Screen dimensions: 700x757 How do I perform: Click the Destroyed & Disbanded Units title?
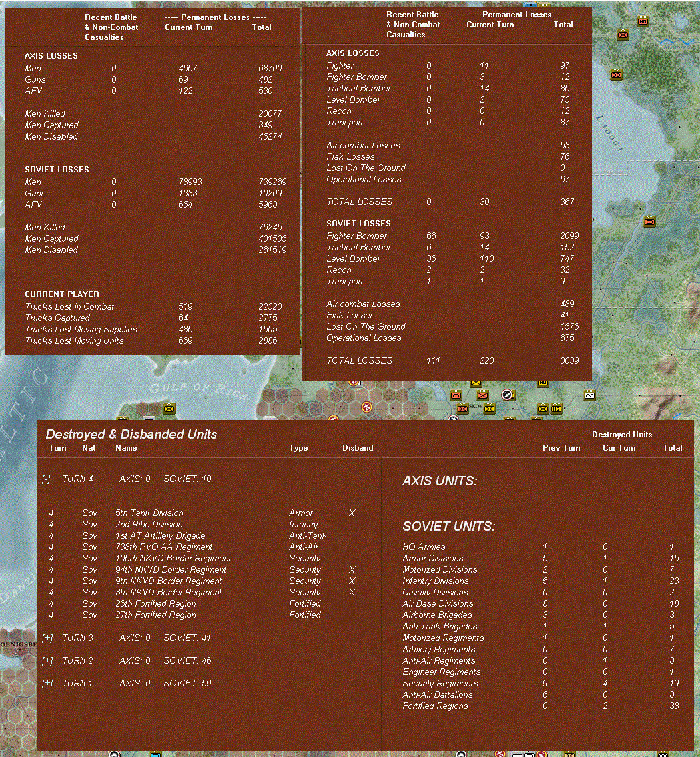(x=131, y=434)
